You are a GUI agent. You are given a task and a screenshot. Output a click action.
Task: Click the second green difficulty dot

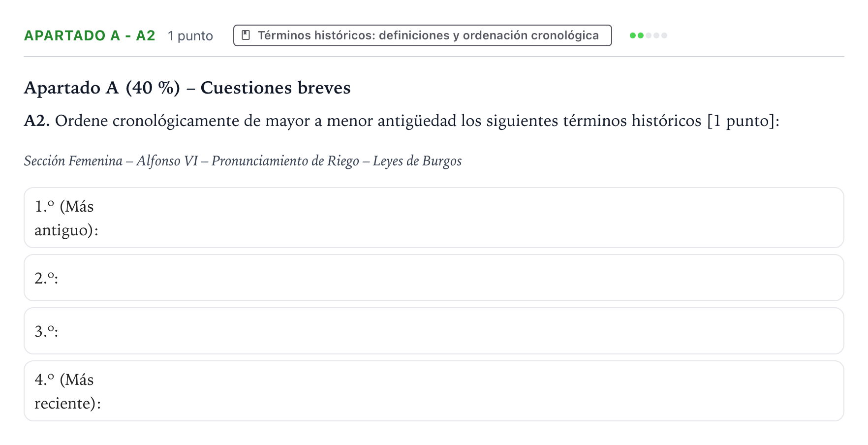click(641, 35)
